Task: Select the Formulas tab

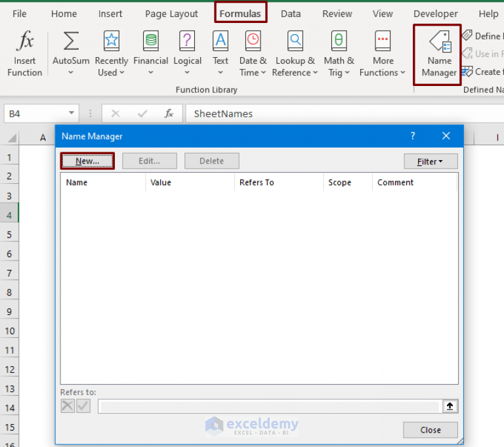Action: (x=240, y=14)
